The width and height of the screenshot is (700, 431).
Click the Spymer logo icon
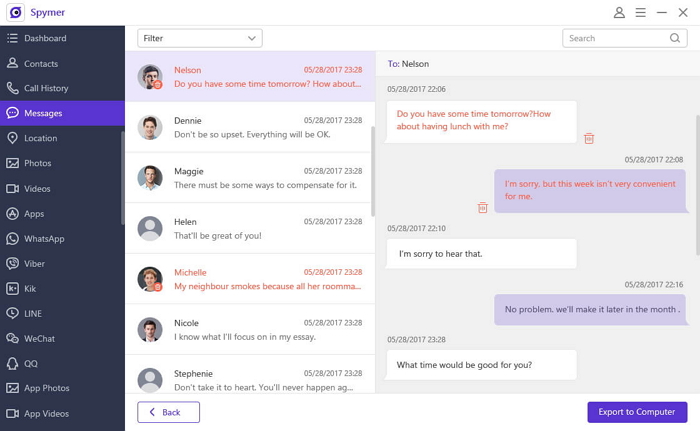point(15,13)
